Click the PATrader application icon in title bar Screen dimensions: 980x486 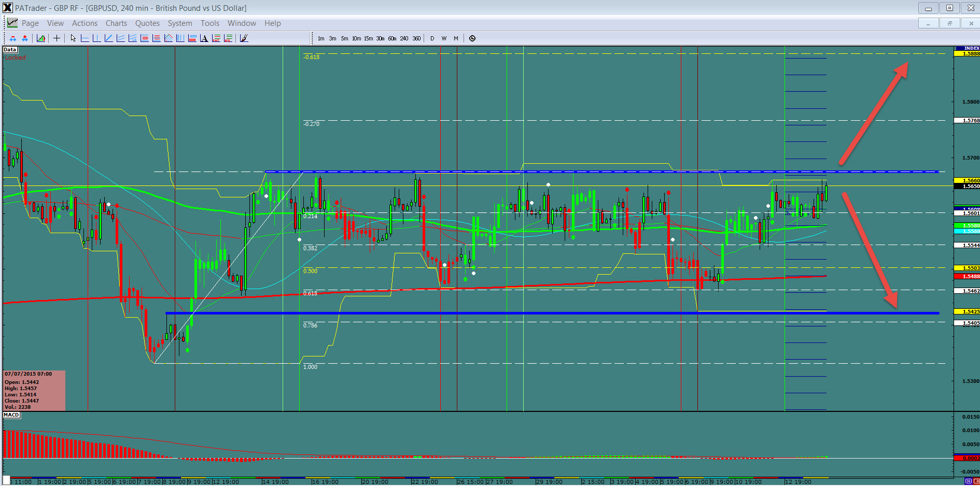7,8
